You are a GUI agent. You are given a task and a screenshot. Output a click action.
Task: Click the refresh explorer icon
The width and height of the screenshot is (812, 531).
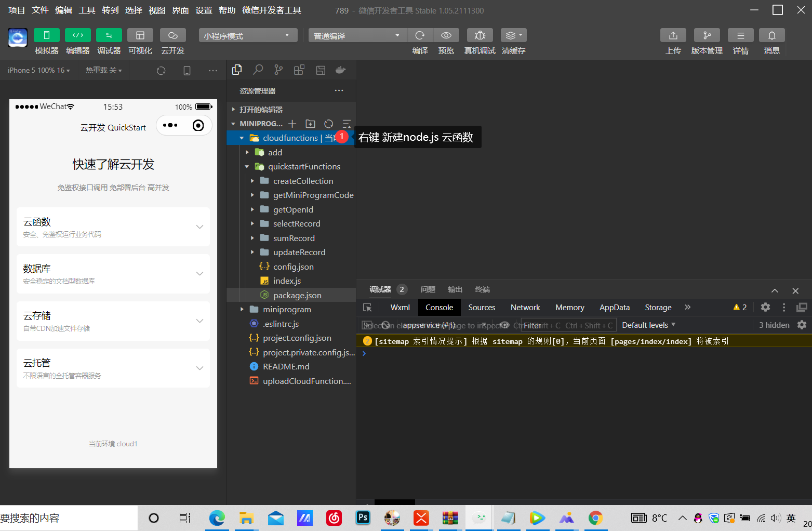pyautogui.click(x=329, y=124)
